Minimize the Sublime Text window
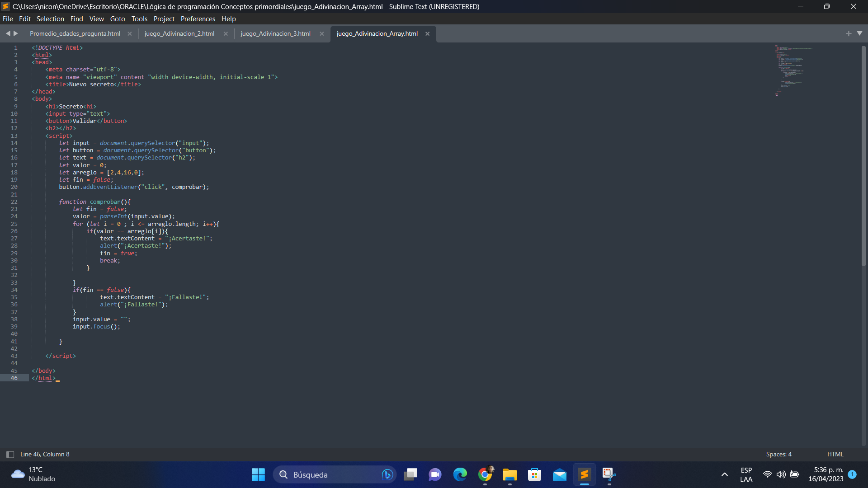868x488 pixels. (801, 7)
